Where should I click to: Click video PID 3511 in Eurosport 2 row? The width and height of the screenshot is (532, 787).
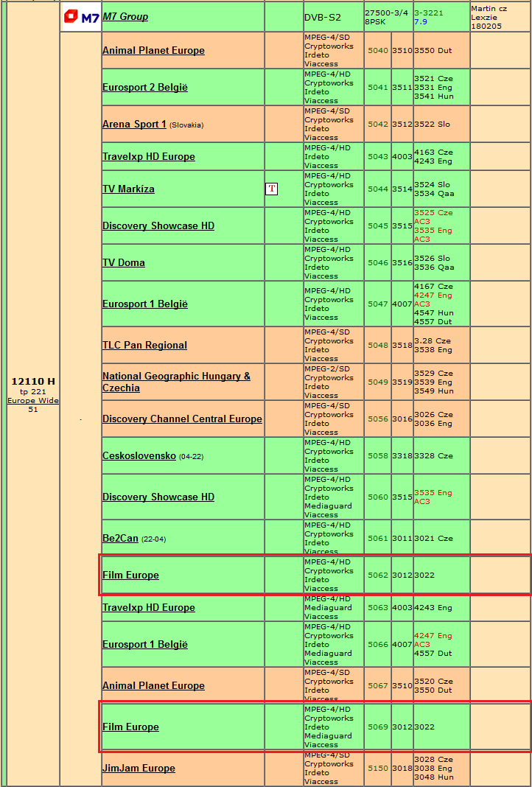pos(402,88)
